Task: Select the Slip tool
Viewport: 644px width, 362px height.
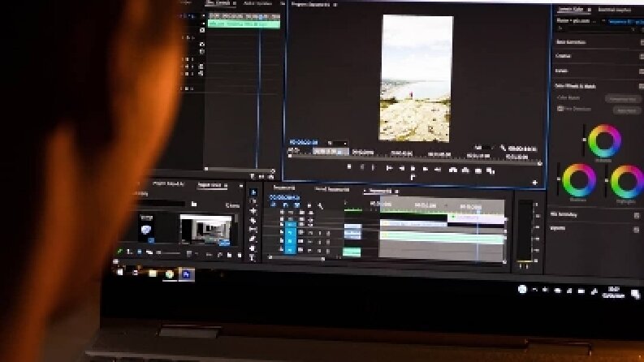Action: coord(253,230)
